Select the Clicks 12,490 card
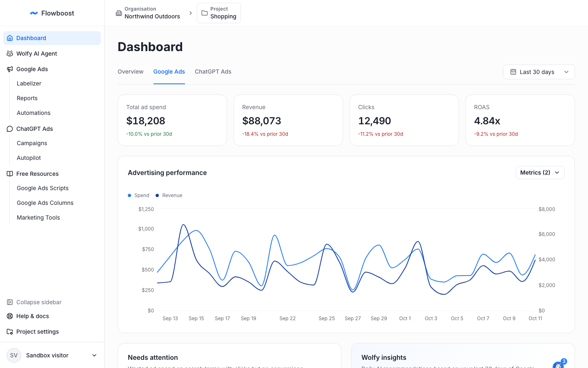588x368 pixels. (x=404, y=120)
